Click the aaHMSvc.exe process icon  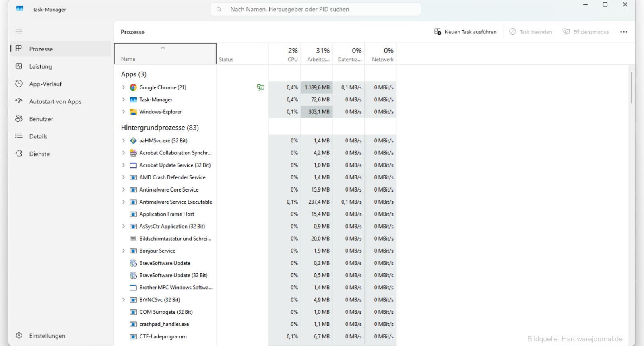click(x=133, y=140)
